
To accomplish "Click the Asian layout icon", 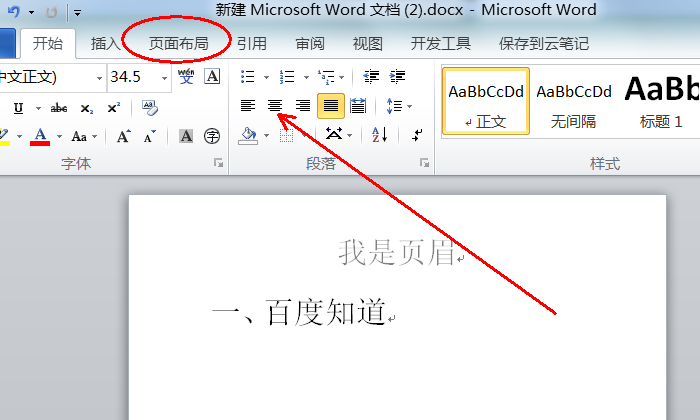I will pyautogui.click(x=333, y=134).
